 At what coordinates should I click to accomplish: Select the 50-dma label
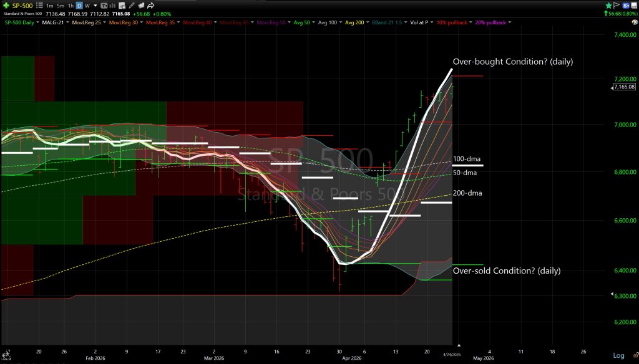(x=464, y=173)
